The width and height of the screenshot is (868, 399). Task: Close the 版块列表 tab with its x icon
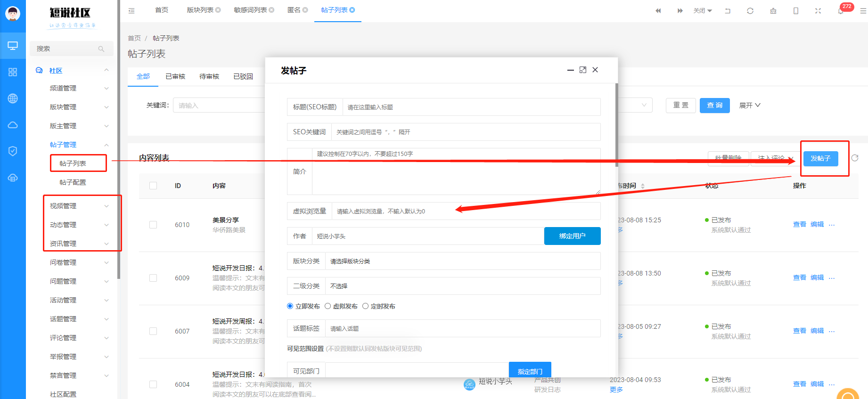pos(218,10)
